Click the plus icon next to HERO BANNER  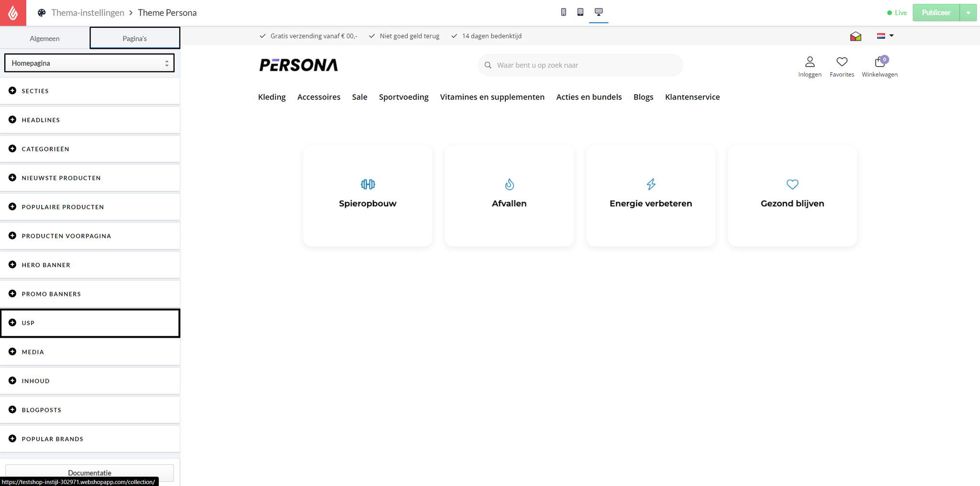click(12, 264)
